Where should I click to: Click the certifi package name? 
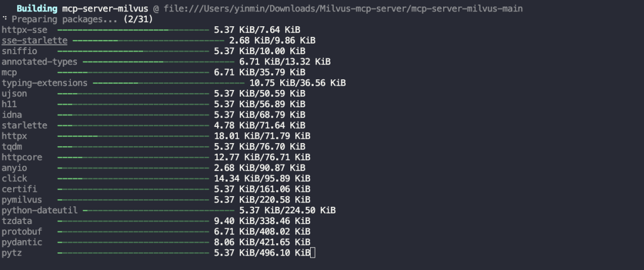pyautogui.click(x=19, y=189)
